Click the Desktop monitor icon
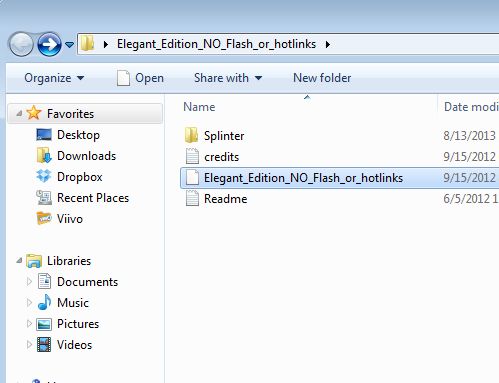499x383 pixels. click(x=44, y=135)
